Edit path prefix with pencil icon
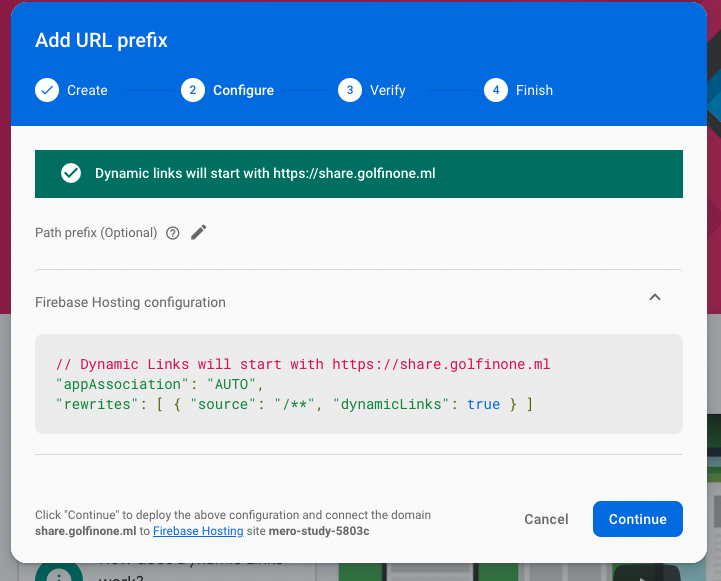The height and width of the screenshot is (581, 721). (x=199, y=232)
